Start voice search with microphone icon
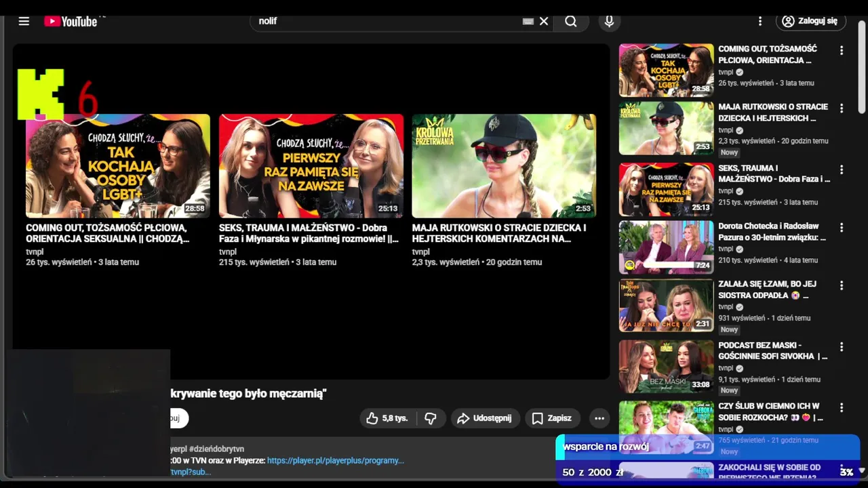Screen dimensions: 868x488 pos(609,21)
